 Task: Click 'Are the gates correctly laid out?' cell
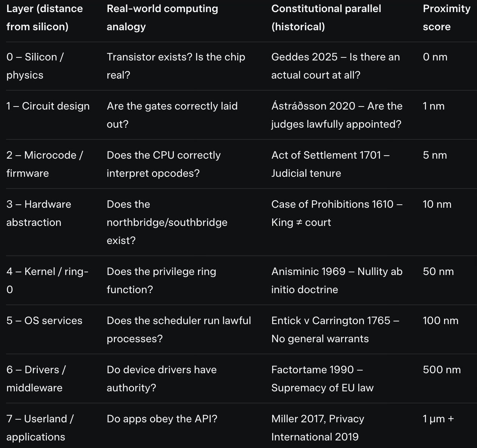coord(172,115)
